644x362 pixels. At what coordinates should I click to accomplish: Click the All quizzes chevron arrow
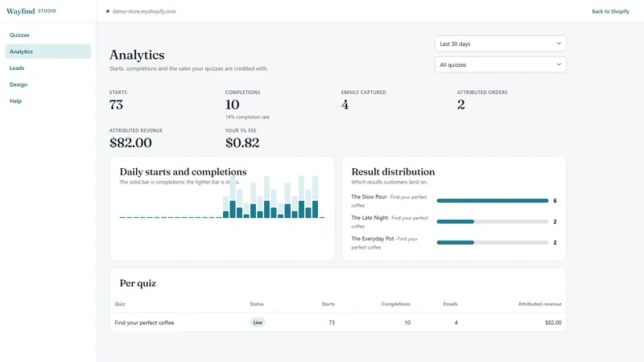(559, 64)
